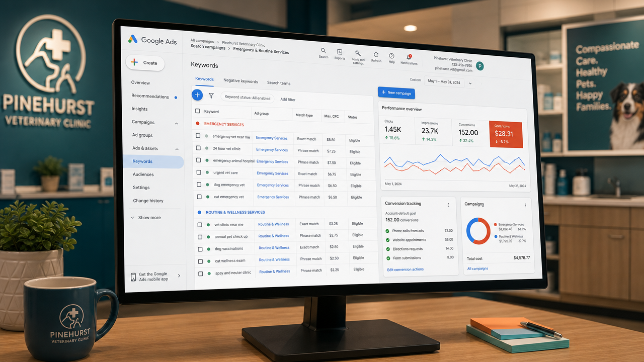Open Audiences in the sidebar
Screen dimensions: 644x362
(x=143, y=174)
